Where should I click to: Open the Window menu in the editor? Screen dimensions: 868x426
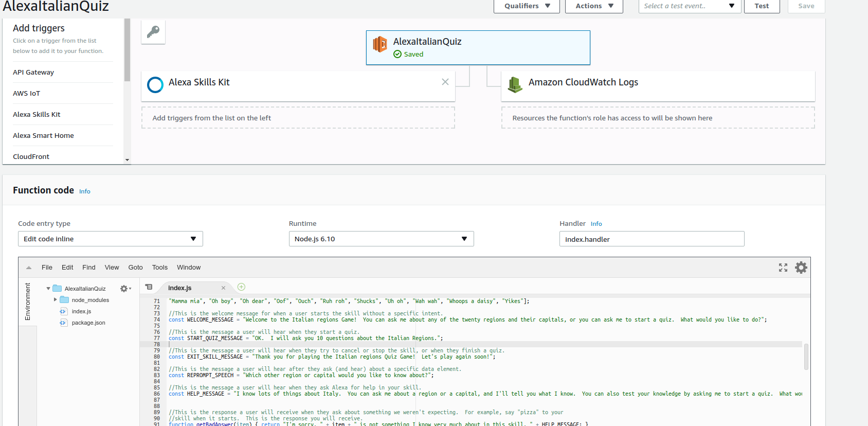pos(189,268)
